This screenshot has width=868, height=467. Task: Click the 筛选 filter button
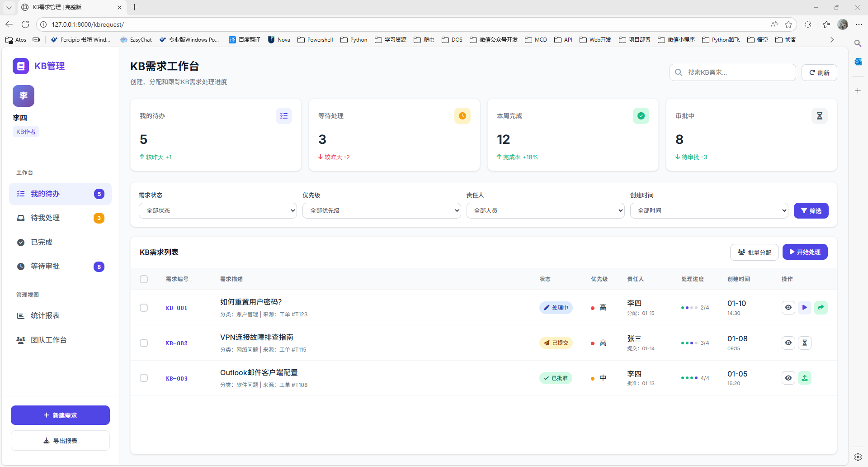pos(811,211)
